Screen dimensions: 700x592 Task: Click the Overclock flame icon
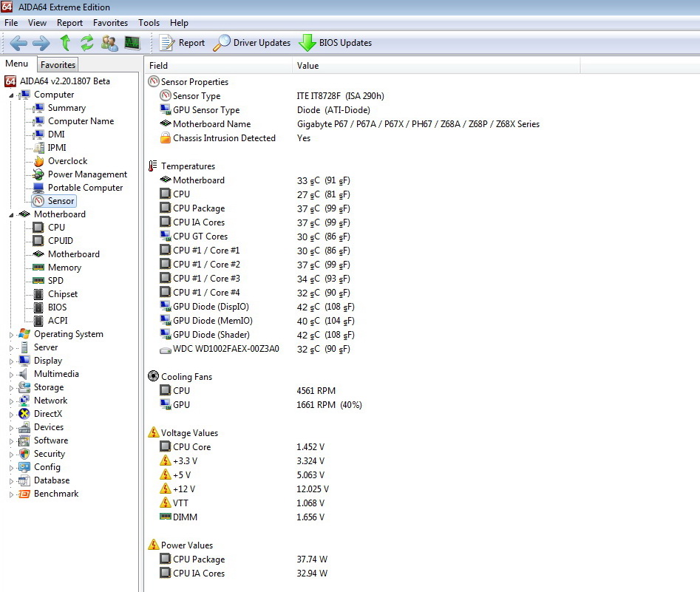39,161
